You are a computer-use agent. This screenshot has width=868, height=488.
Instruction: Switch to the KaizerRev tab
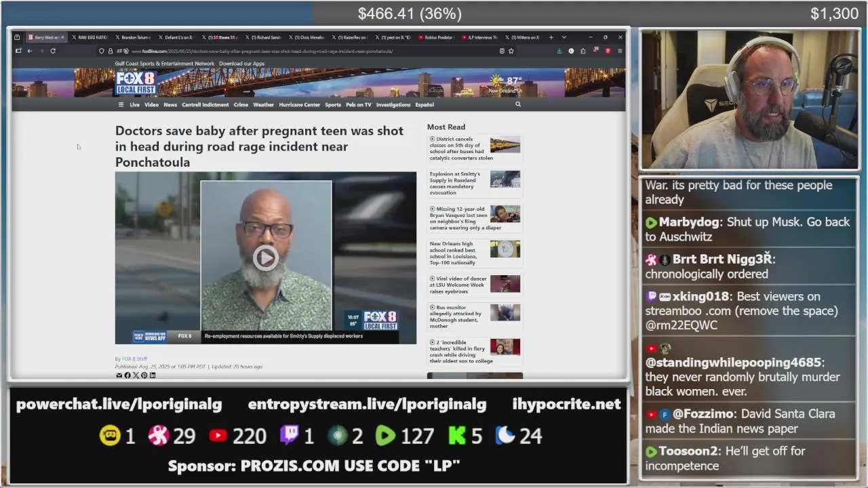tap(349, 37)
